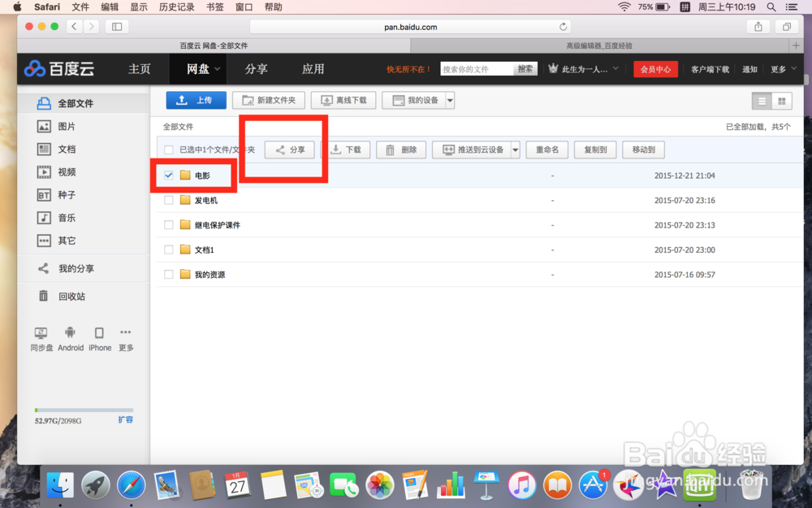
Task: Expand the 我的设备 dropdown arrow
Action: coord(449,100)
